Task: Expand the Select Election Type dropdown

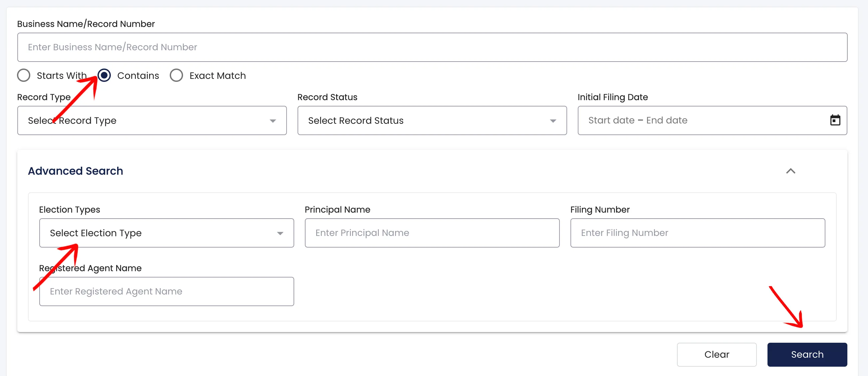Action: click(166, 233)
